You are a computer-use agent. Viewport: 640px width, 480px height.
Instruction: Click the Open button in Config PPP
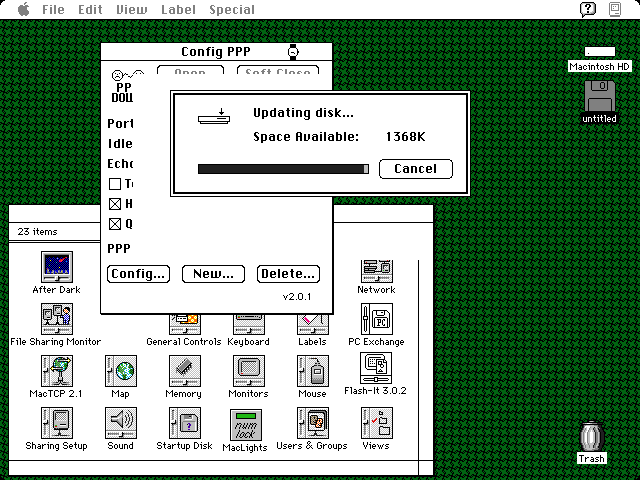point(190,70)
